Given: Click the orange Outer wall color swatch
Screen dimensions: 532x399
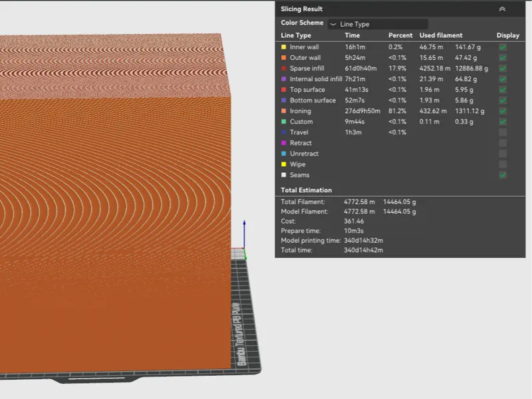Looking at the screenshot, I should pos(284,58).
